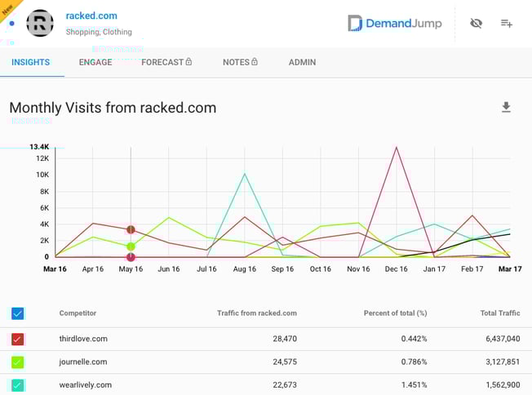Click the Monthly Visits from racked.com heading
The height and width of the screenshot is (395, 532).
pos(113,108)
